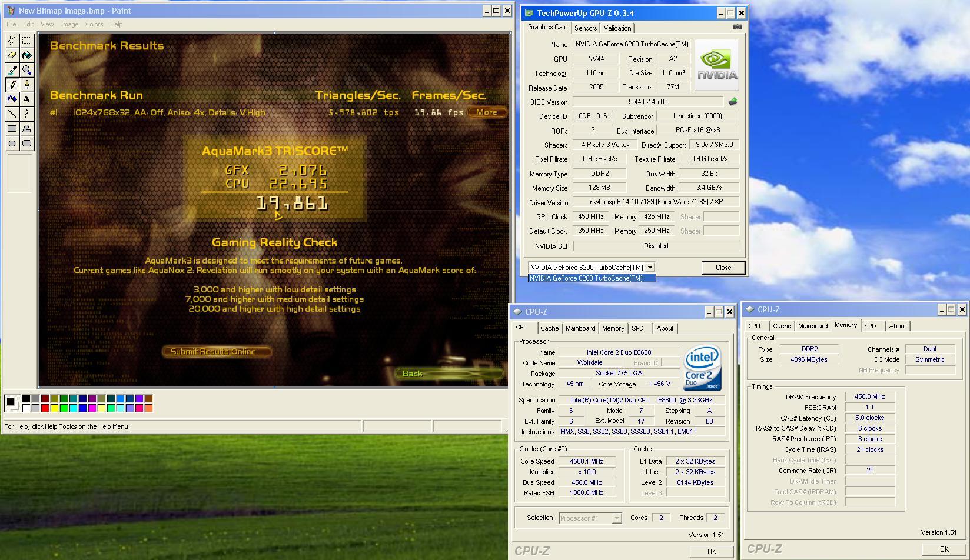Viewport: 970px width, 560px height.
Task: Switch to the Sensors tab in GPU-Z
Action: tap(586, 28)
